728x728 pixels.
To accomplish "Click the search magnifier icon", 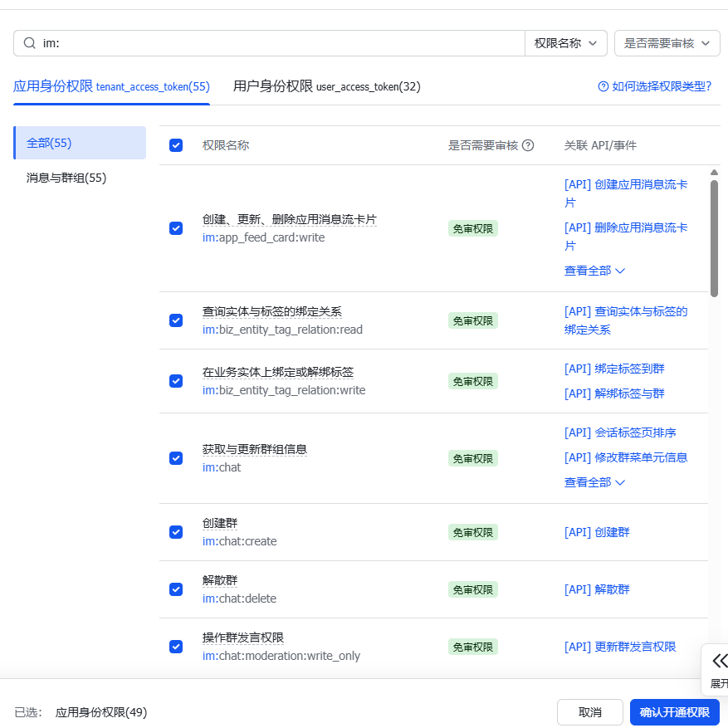I will (x=29, y=43).
